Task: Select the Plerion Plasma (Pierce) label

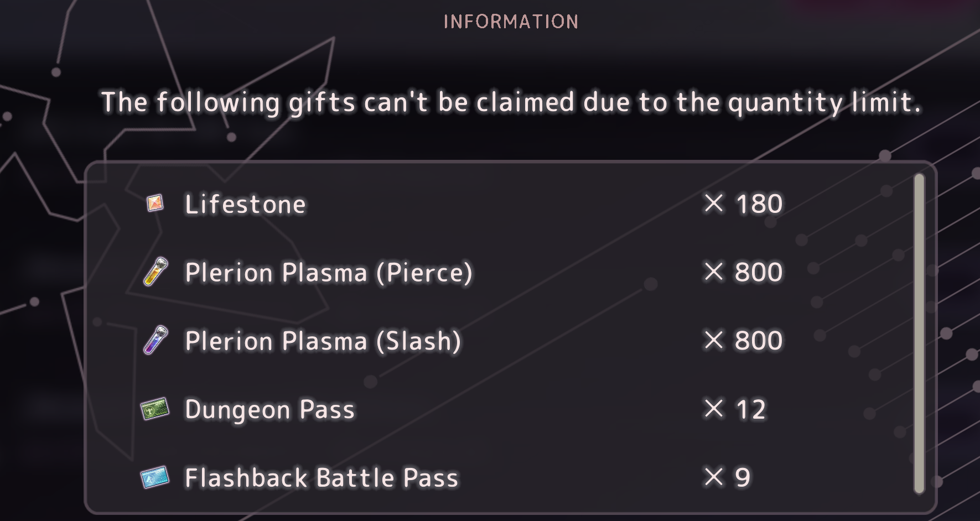Action: click(x=329, y=273)
